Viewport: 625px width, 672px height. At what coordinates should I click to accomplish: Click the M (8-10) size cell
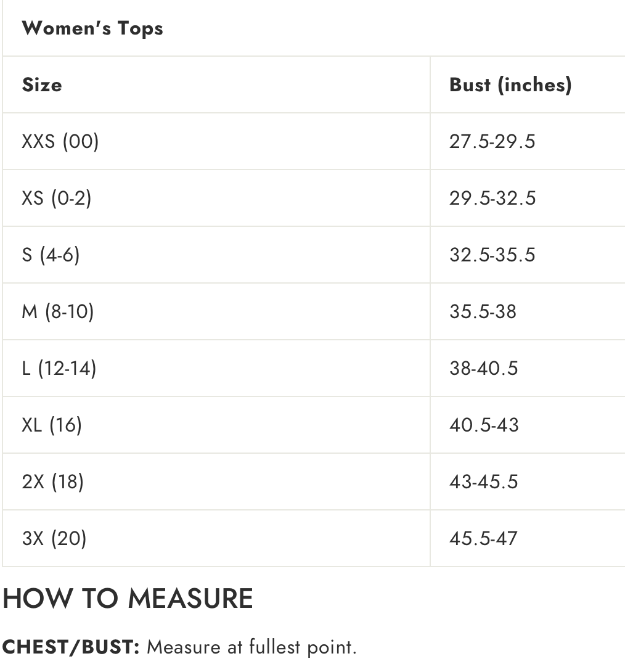pyautogui.click(x=58, y=311)
